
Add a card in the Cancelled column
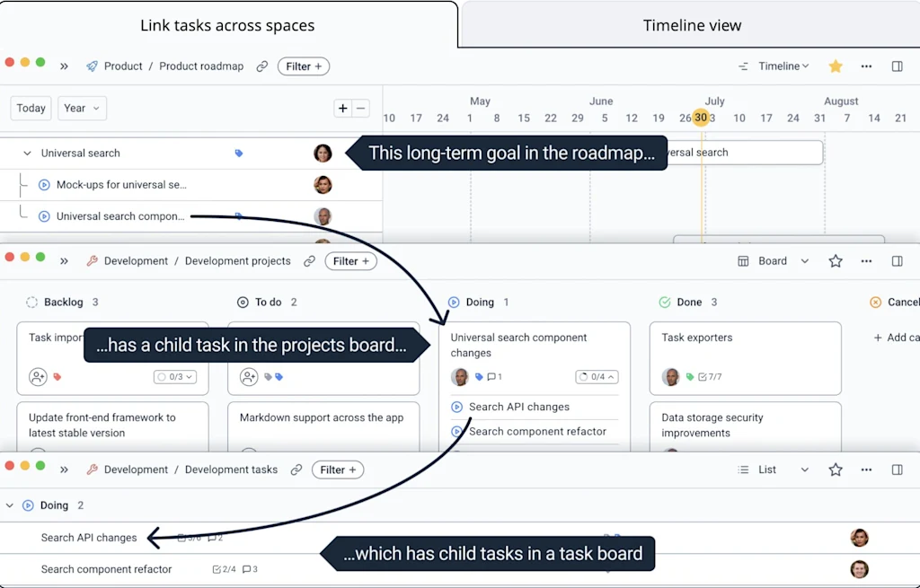(896, 337)
